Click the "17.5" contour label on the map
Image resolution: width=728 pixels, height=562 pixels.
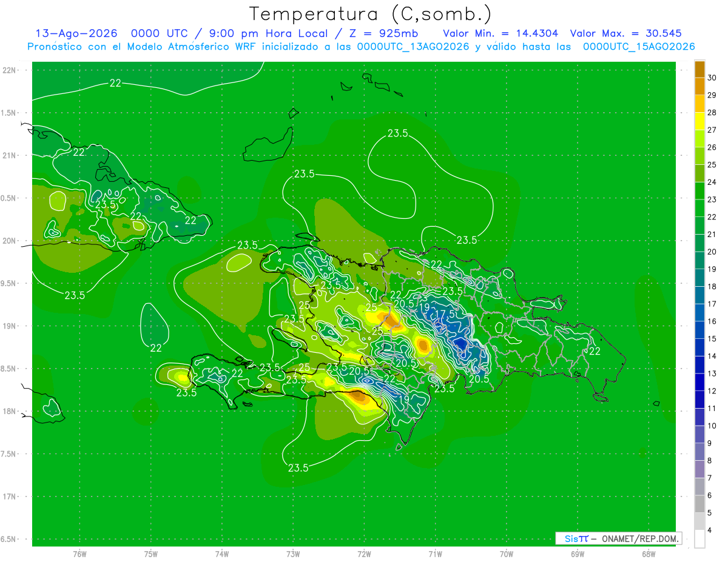coord(445,314)
